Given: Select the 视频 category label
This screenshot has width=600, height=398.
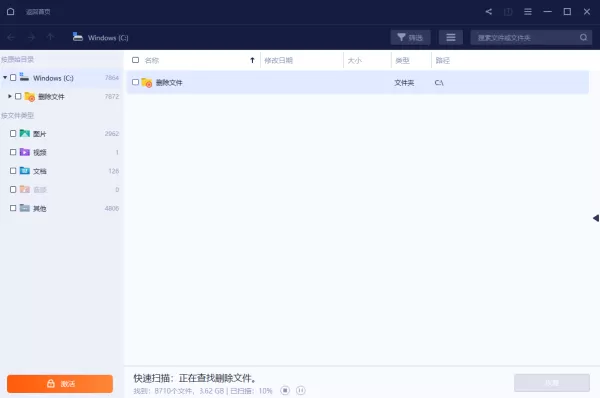Looking at the screenshot, I should tap(39, 152).
